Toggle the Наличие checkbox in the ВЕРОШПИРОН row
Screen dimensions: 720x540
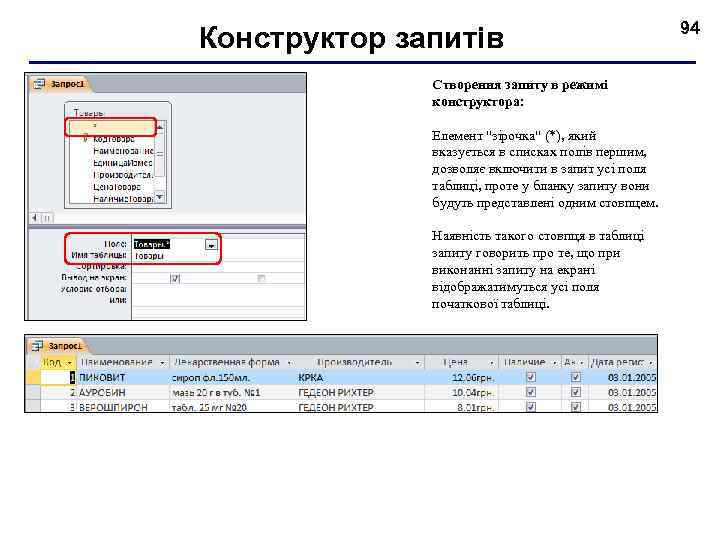pos(531,407)
